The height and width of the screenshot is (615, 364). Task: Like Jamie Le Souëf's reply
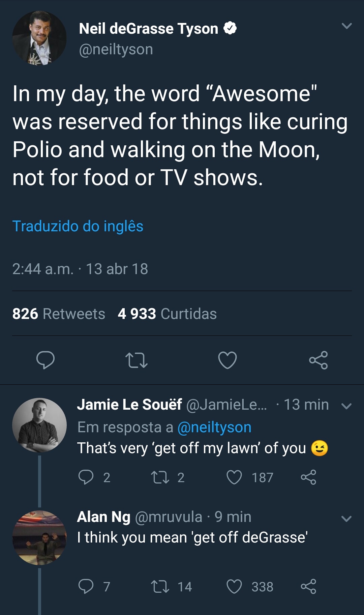point(234,477)
